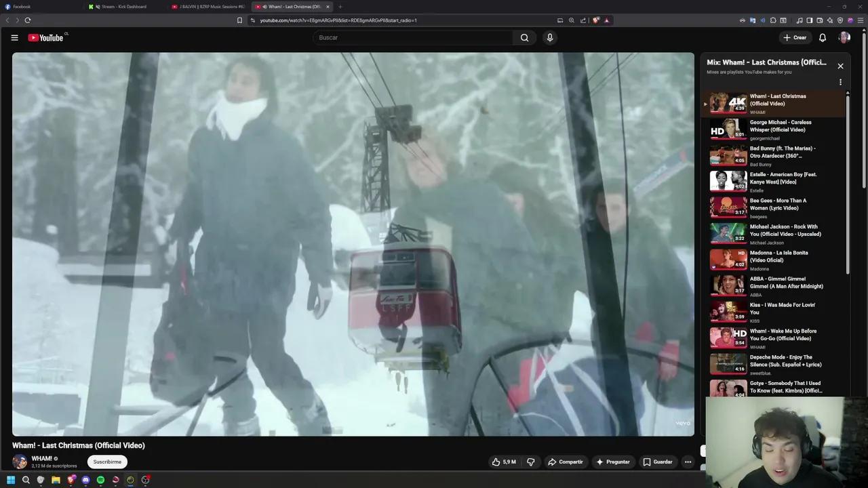Screen dimensions: 868x488
Task: Select Gotye - Somebody That I Used To Know
Action: click(773, 388)
